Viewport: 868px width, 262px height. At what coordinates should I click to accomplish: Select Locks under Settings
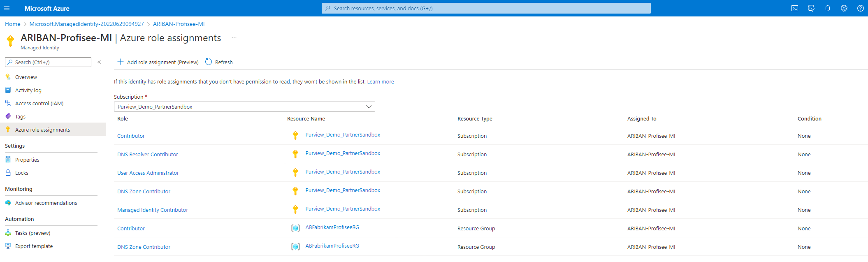point(22,173)
